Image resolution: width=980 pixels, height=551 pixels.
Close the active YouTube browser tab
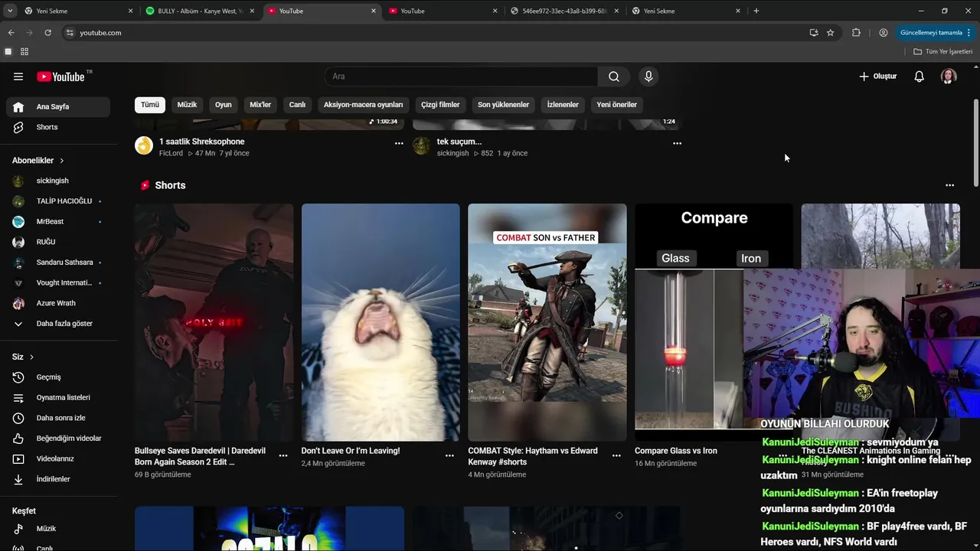pos(374,11)
